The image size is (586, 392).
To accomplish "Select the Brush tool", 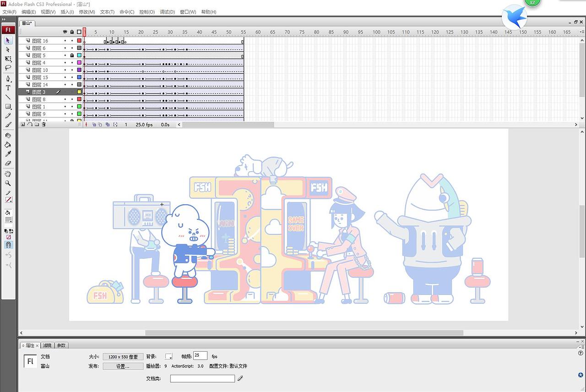I will [8, 125].
